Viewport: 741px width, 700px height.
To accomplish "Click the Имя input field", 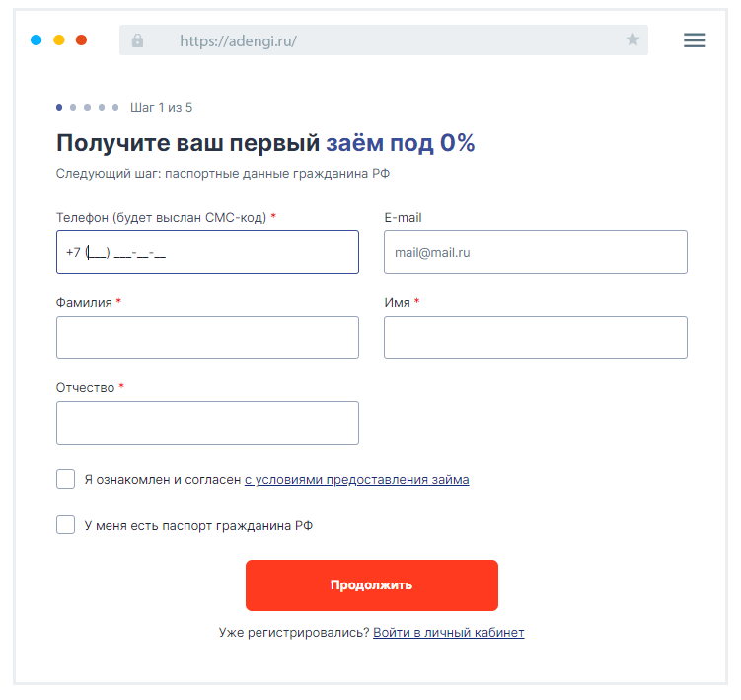I will [535, 338].
